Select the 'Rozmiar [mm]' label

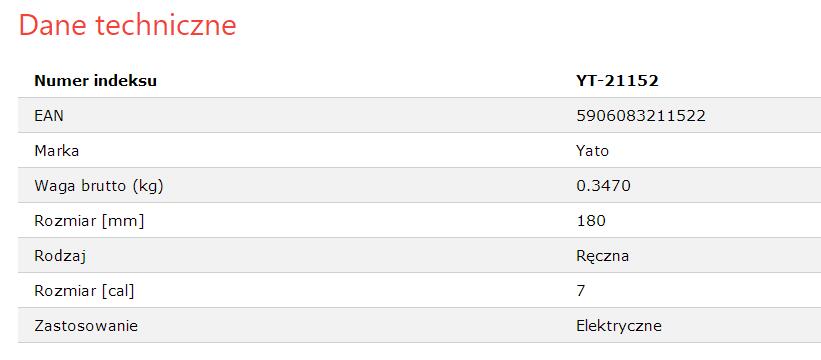pos(89,221)
